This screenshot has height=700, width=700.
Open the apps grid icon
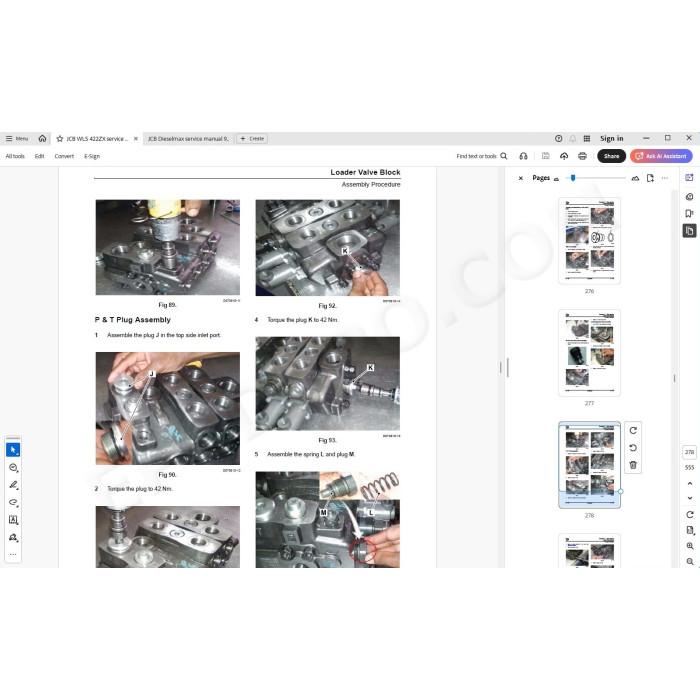[587, 138]
